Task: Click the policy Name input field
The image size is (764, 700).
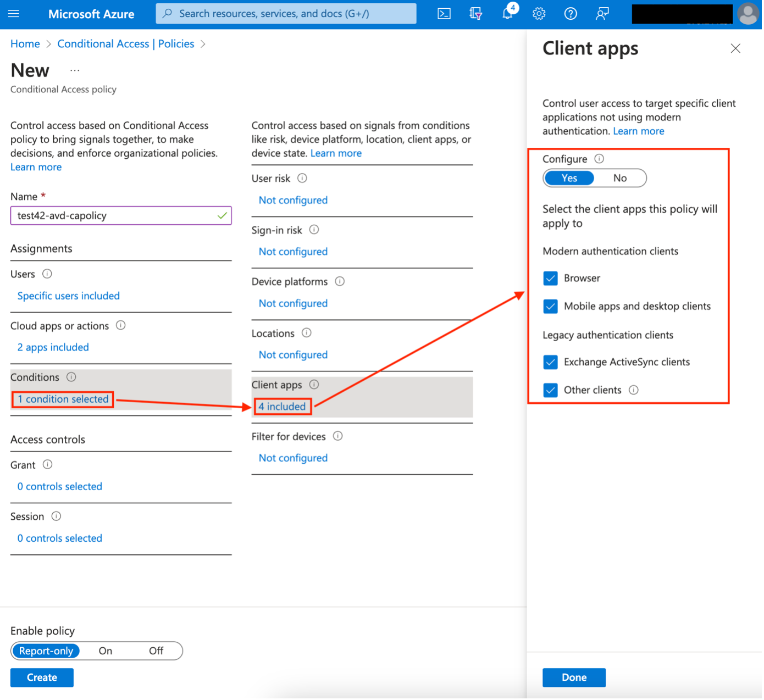Action: click(115, 216)
